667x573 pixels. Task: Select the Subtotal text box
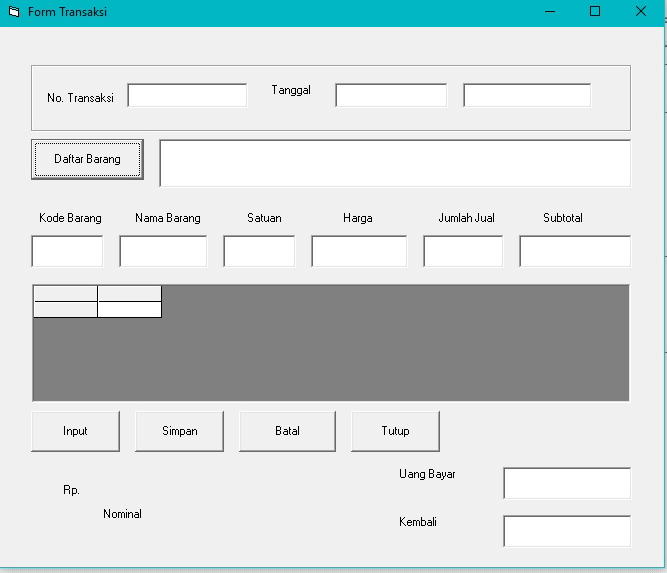[x=575, y=252]
